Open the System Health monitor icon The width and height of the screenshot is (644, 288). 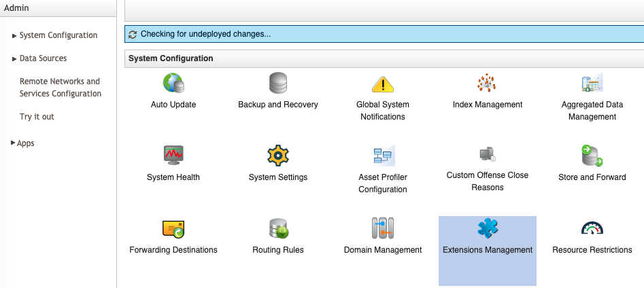click(173, 156)
